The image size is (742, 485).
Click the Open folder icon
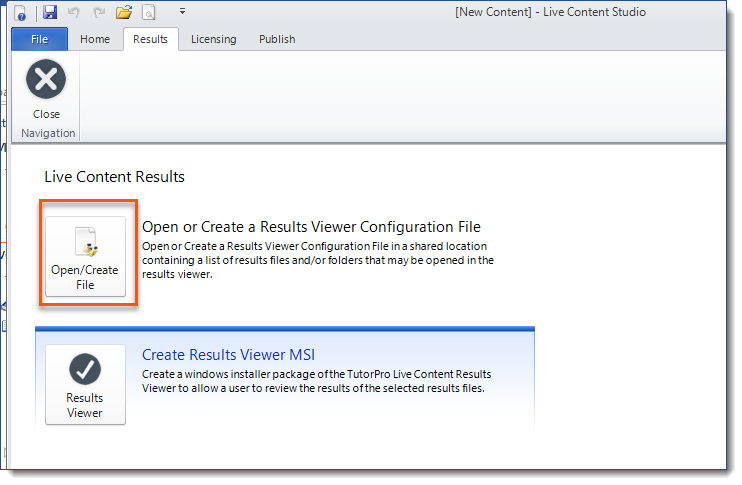coord(124,12)
